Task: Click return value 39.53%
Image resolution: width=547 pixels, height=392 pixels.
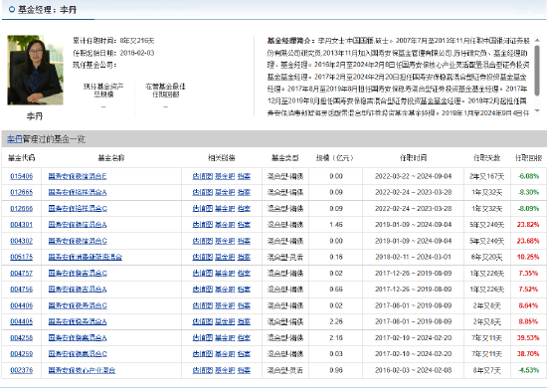Action: (x=528, y=338)
